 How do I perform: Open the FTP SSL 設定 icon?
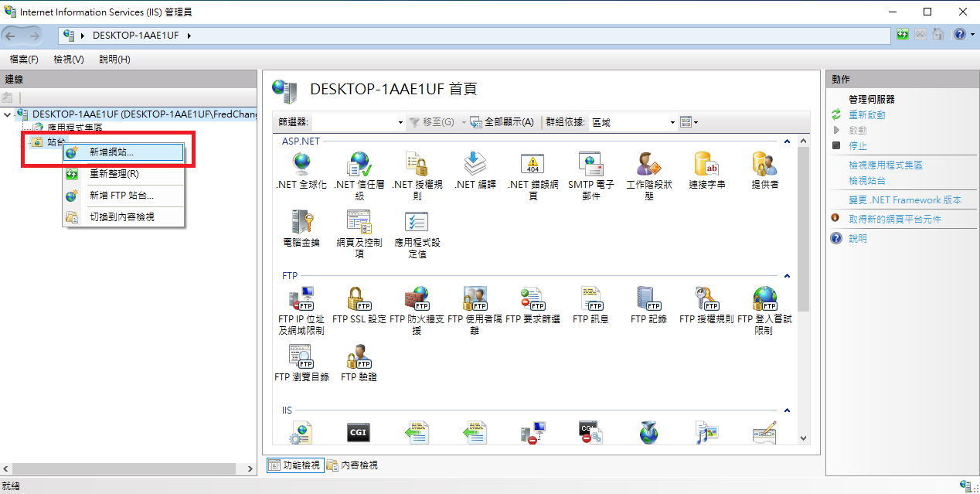point(359,298)
